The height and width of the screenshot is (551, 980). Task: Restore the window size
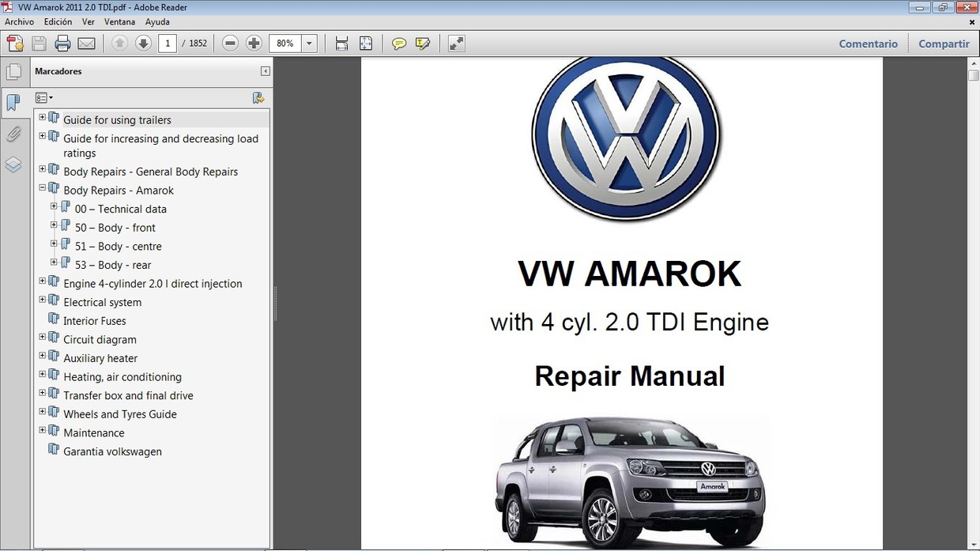(x=942, y=7)
